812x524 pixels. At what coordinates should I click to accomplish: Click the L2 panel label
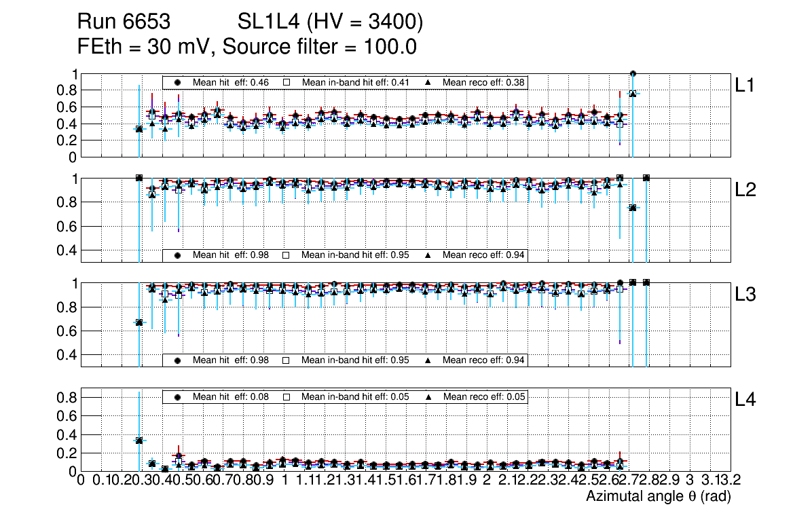745,191
